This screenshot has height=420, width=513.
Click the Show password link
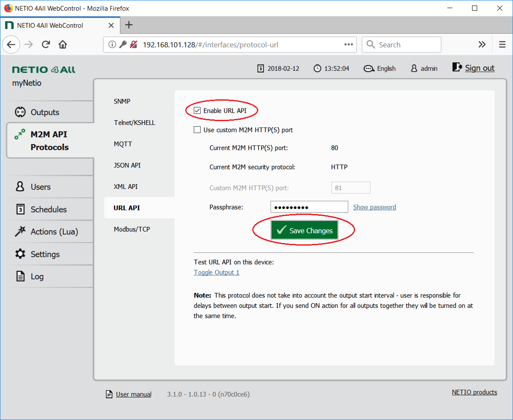[x=374, y=207]
